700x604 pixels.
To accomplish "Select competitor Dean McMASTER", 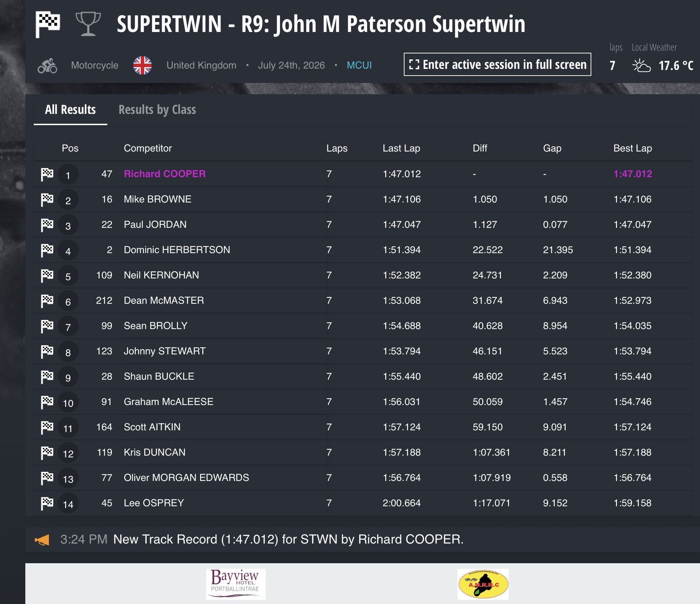I will (x=164, y=300).
